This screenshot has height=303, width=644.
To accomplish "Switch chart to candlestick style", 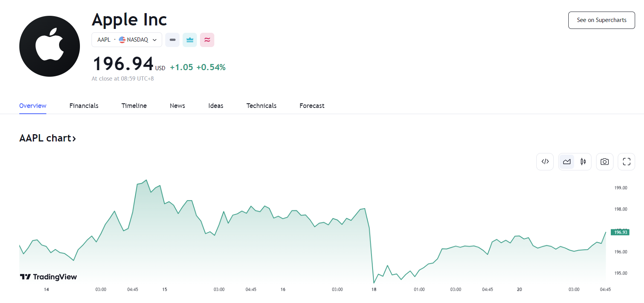I will (583, 162).
